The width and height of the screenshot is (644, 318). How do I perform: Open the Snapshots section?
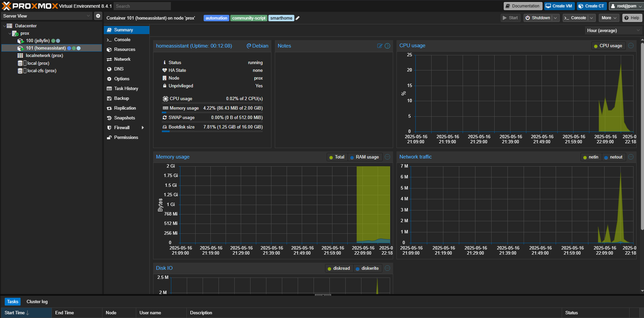pos(127,118)
